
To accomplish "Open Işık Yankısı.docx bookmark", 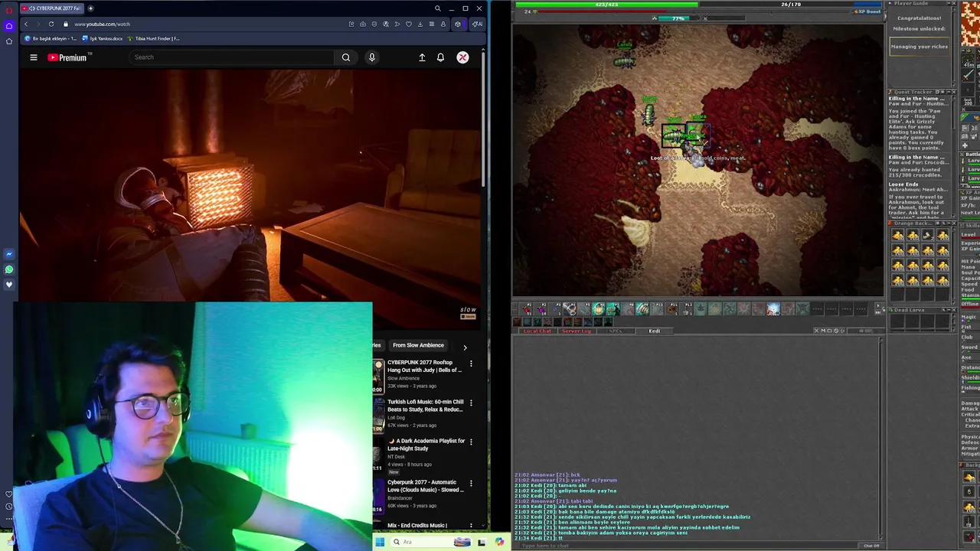I will pos(103,38).
